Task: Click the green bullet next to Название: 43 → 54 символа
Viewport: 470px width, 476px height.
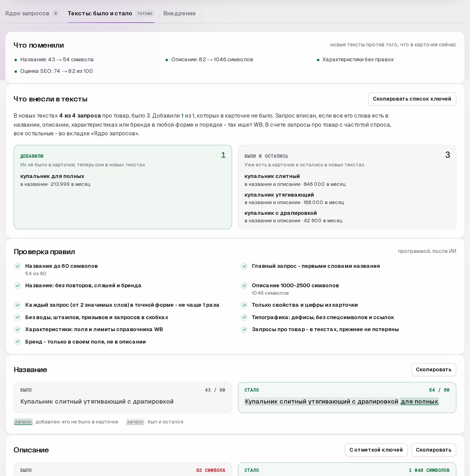Action: 16,60
